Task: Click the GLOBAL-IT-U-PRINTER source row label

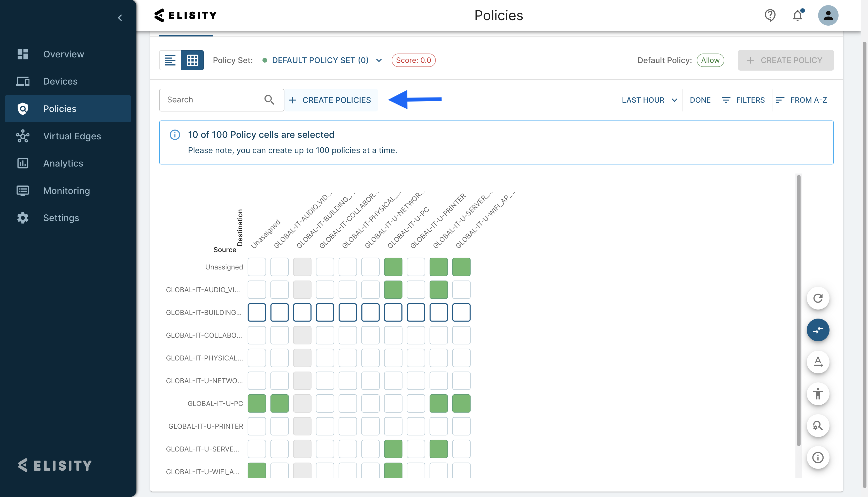Action: click(206, 426)
